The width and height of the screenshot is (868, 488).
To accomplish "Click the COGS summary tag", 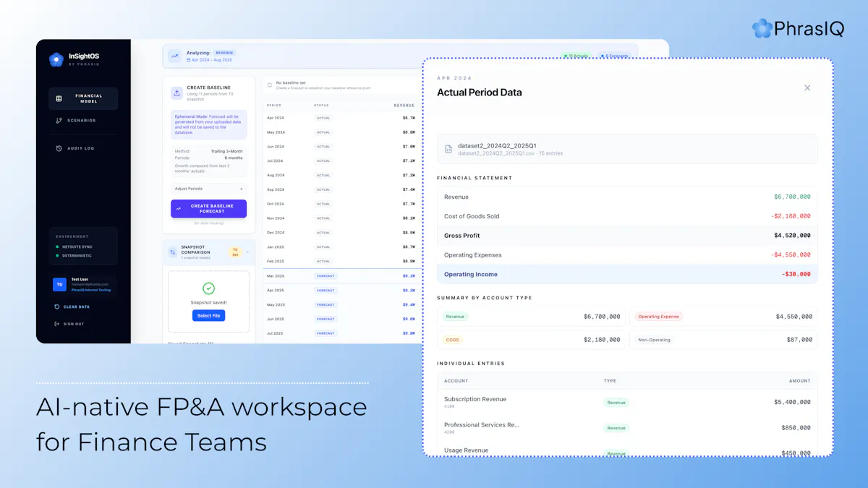I will point(453,340).
